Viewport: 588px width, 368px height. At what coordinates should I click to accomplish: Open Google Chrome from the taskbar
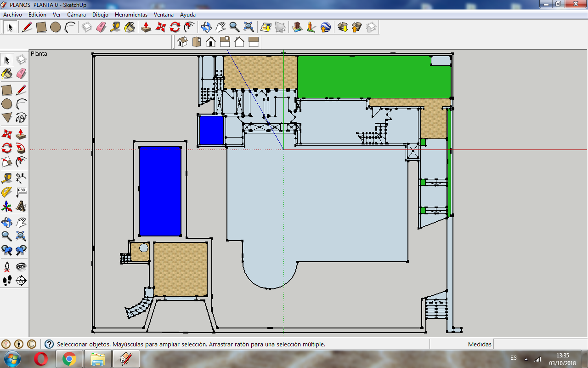tap(69, 359)
